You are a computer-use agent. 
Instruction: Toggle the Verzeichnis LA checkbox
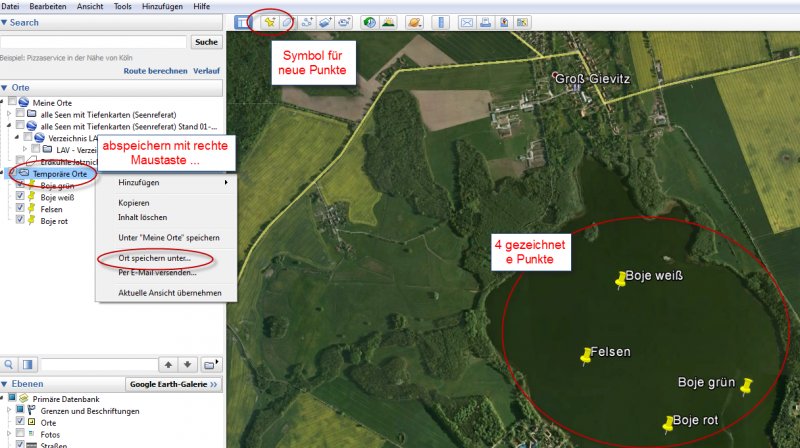[28, 138]
